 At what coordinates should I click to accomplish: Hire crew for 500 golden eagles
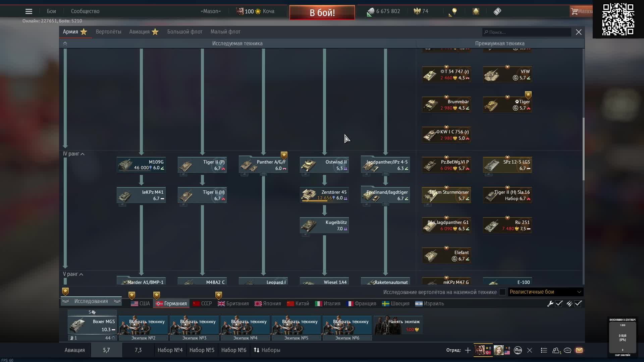[x=398, y=325]
